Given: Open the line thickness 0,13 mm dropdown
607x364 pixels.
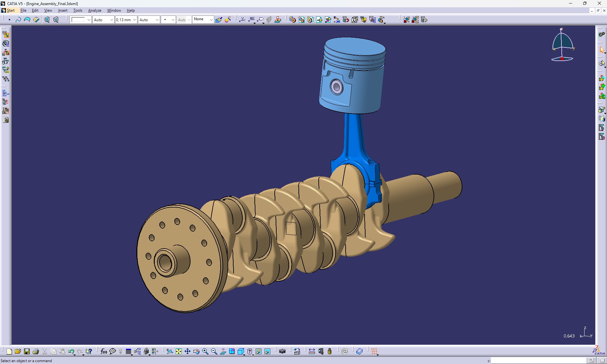Looking at the screenshot, I should 134,20.
